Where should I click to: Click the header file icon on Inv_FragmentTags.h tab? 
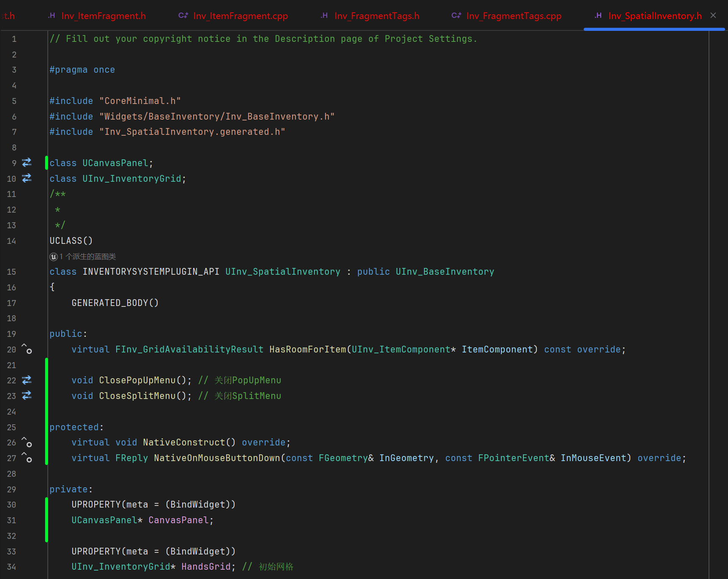tap(324, 16)
